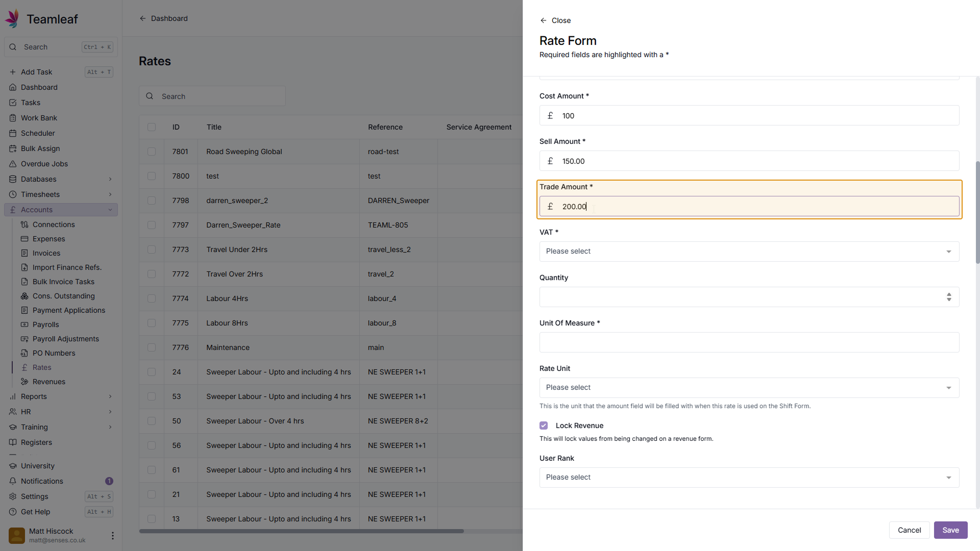Click the Scheduler calendar icon in sidebar
980x551 pixels.
coord(13,133)
